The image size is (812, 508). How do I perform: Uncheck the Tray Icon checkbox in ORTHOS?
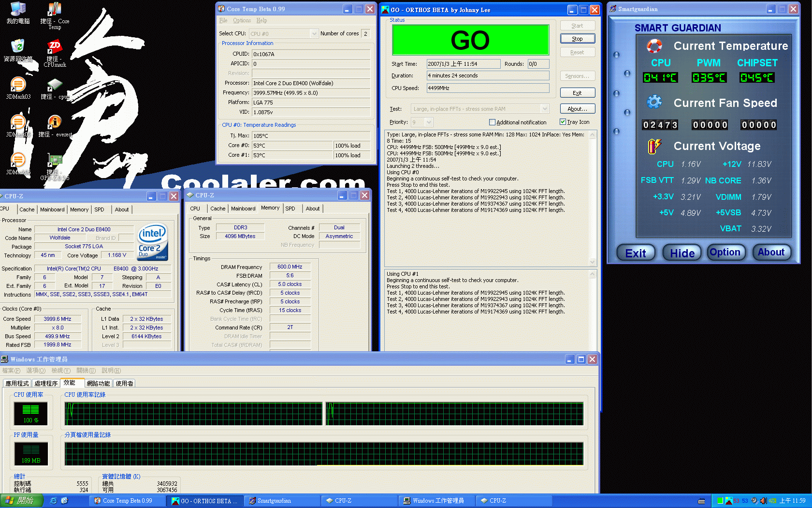563,122
